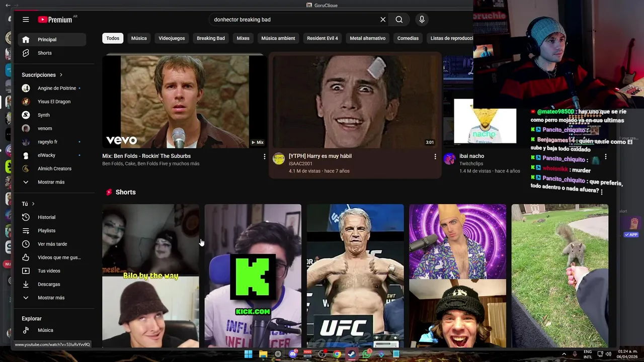The image size is (644, 362).
Task: Open Discord from the taskbar
Action: [293, 354]
